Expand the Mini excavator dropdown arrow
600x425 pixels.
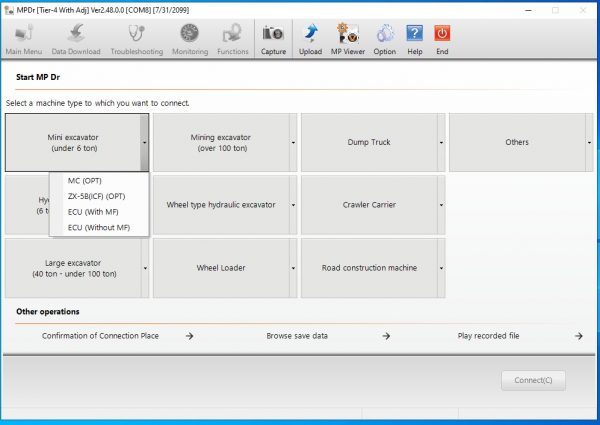coord(145,142)
